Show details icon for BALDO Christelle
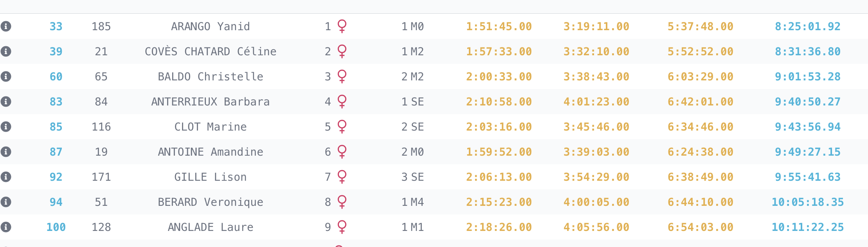Image resolution: width=868 pixels, height=247 pixels. [6, 76]
